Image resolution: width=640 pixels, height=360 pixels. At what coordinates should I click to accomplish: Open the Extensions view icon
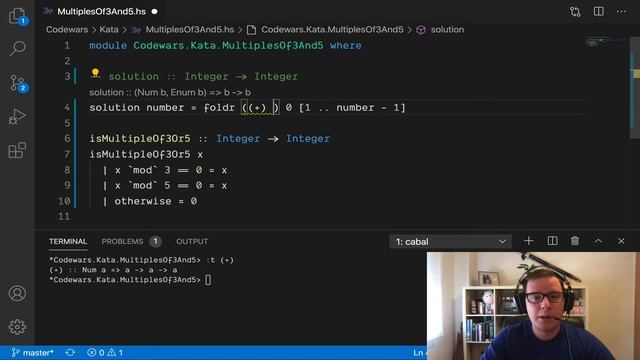point(17,150)
